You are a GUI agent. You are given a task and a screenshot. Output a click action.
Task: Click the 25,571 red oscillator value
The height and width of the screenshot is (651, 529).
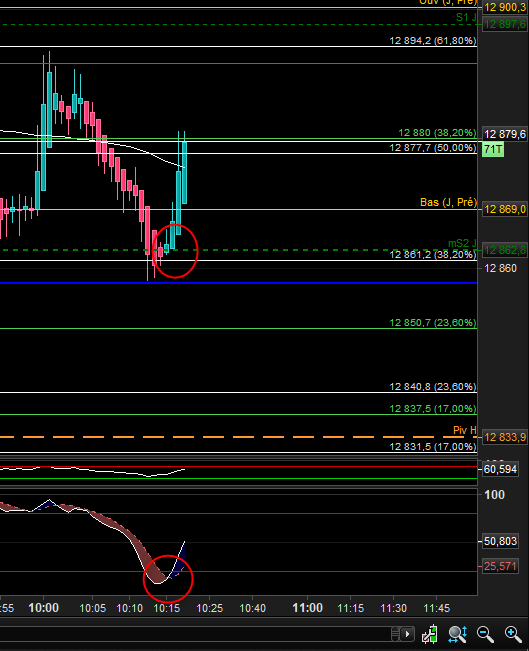[x=500, y=566]
